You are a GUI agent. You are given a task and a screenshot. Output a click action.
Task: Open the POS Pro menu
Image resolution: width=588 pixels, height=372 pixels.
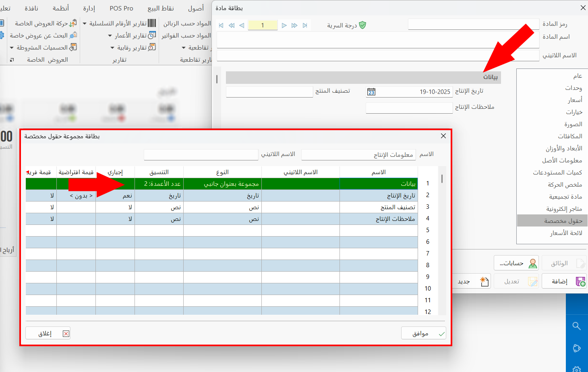coord(121,8)
